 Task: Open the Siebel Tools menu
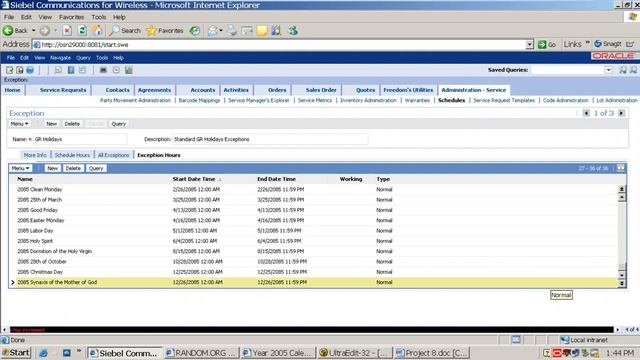102,58
